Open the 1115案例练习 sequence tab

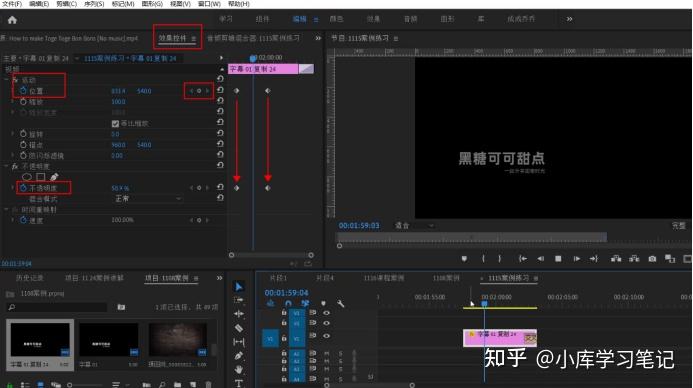508,278
